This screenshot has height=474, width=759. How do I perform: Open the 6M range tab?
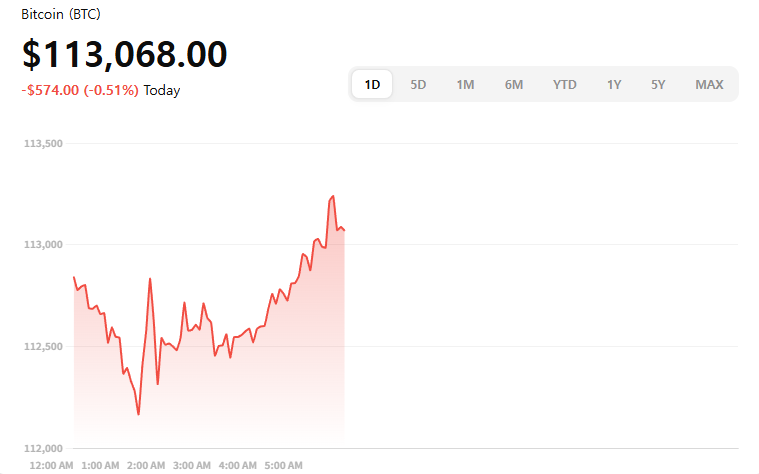[x=514, y=85]
